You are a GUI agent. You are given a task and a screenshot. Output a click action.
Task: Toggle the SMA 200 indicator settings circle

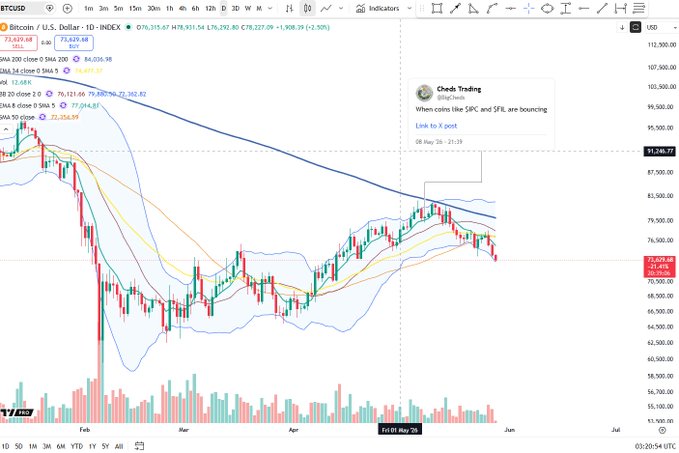[x=76, y=59]
